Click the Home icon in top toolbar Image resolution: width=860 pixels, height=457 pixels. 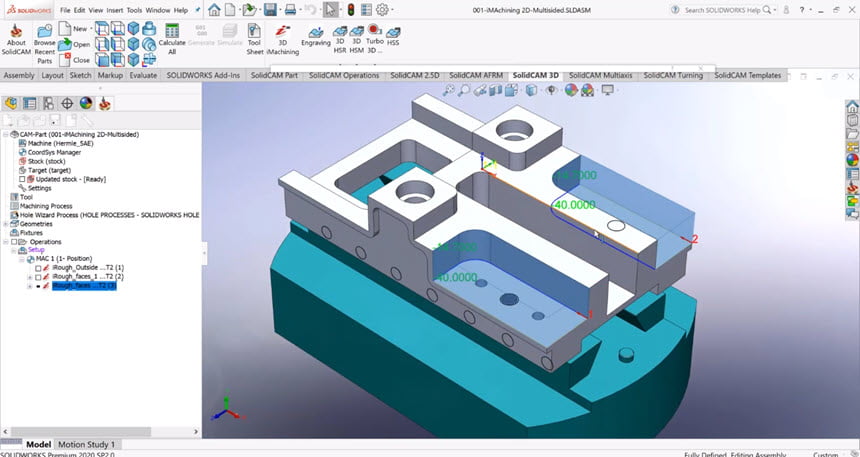coord(214,9)
